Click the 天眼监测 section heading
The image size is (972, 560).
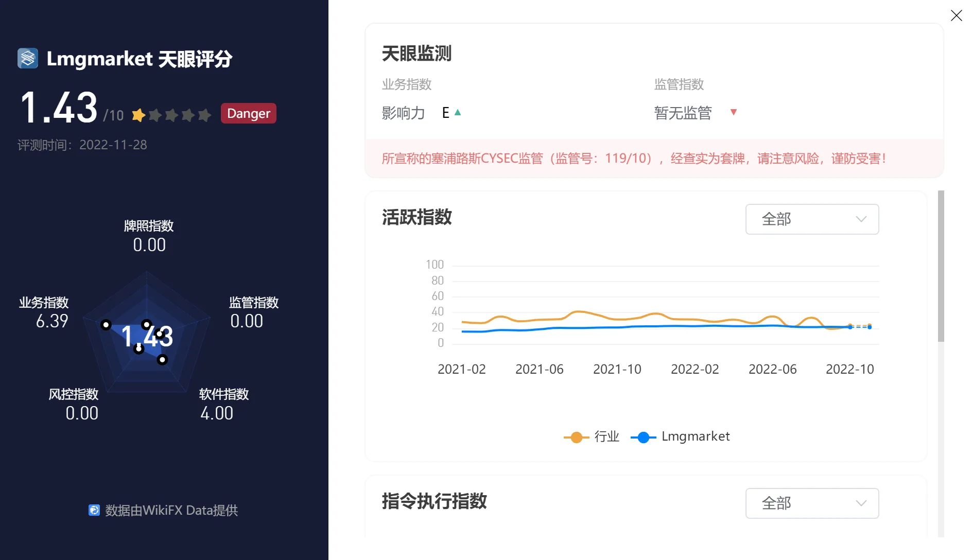coord(416,54)
